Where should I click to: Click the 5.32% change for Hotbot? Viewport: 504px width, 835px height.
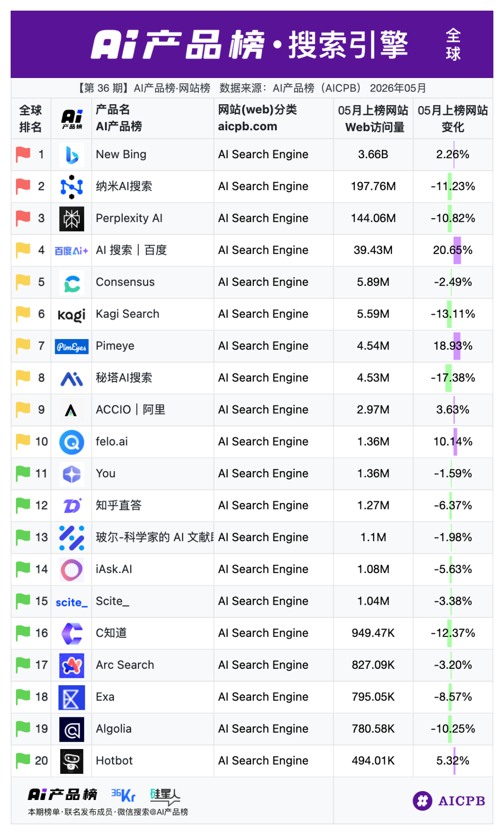pos(453,761)
